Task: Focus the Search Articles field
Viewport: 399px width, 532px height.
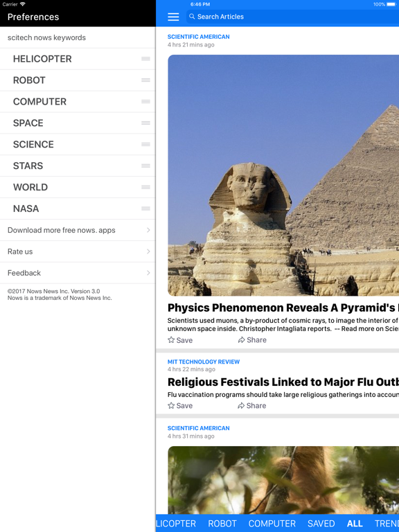Action: pyautogui.click(x=292, y=17)
